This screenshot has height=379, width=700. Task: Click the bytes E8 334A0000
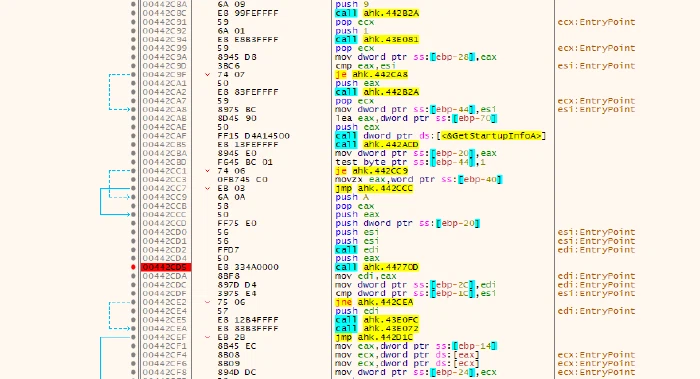(x=248, y=267)
